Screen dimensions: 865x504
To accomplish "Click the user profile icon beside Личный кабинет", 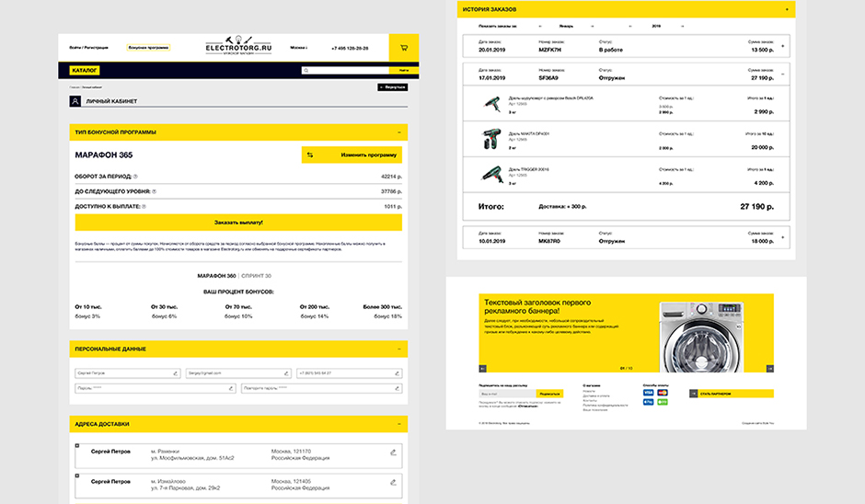I will coord(75,102).
